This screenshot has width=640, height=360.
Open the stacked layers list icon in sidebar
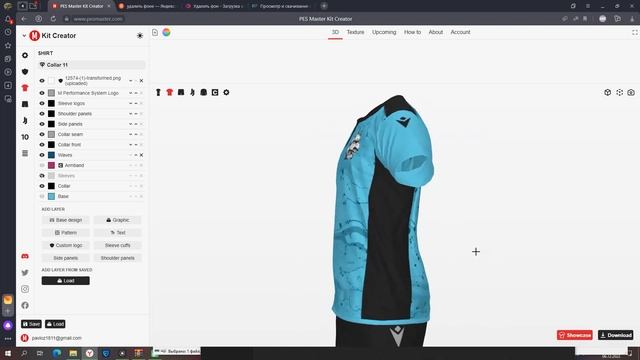25,153
